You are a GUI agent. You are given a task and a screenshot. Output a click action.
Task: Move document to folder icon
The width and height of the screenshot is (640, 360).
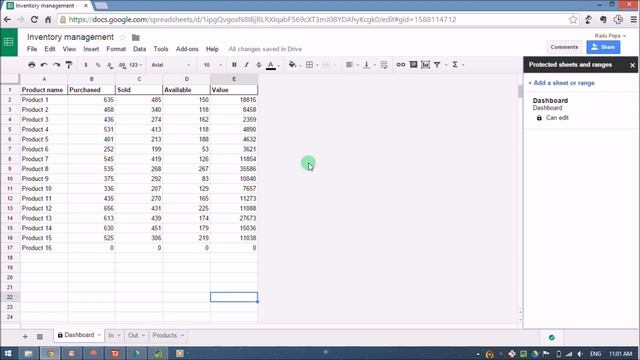coord(136,38)
